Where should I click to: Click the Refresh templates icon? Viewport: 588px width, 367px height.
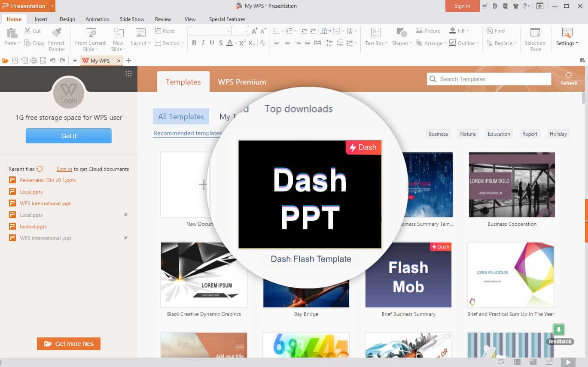[x=569, y=75]
